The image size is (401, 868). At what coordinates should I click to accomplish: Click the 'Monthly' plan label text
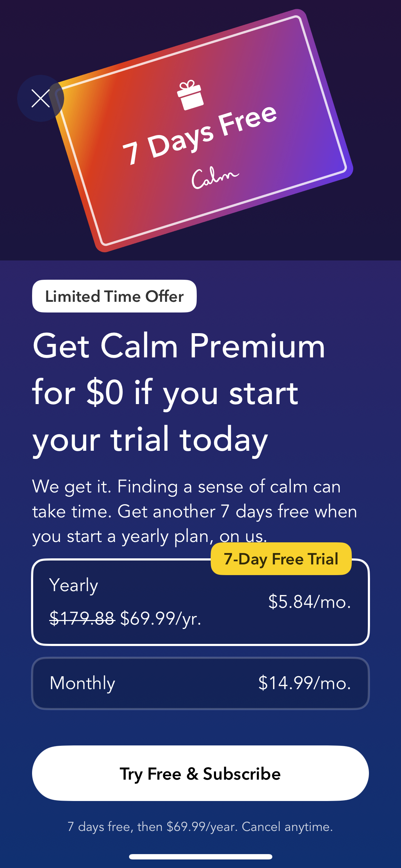[x=82, y=683]
